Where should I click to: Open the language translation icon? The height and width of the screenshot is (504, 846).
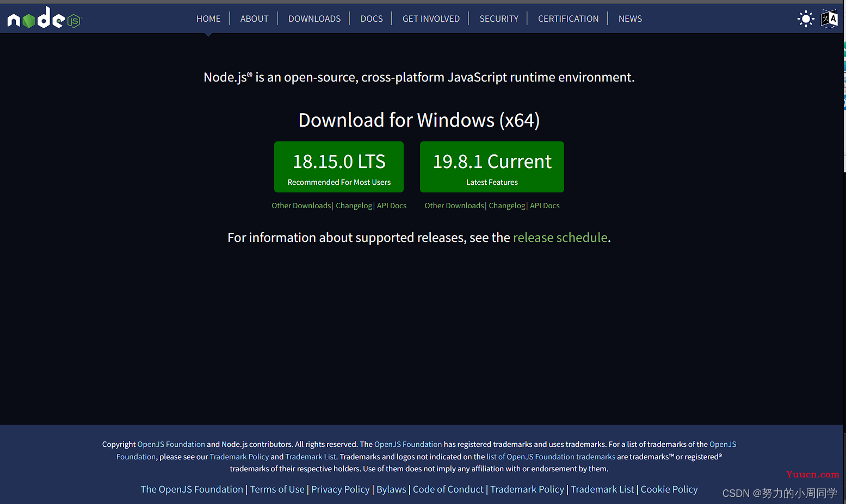[829, 18]
